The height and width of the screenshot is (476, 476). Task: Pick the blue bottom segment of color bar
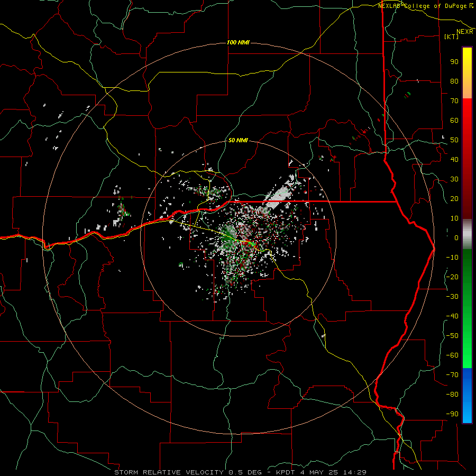coord(467,396)
